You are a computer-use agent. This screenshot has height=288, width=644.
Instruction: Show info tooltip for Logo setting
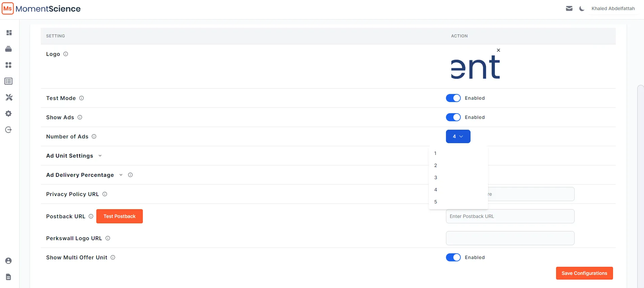tap(66, 54)
